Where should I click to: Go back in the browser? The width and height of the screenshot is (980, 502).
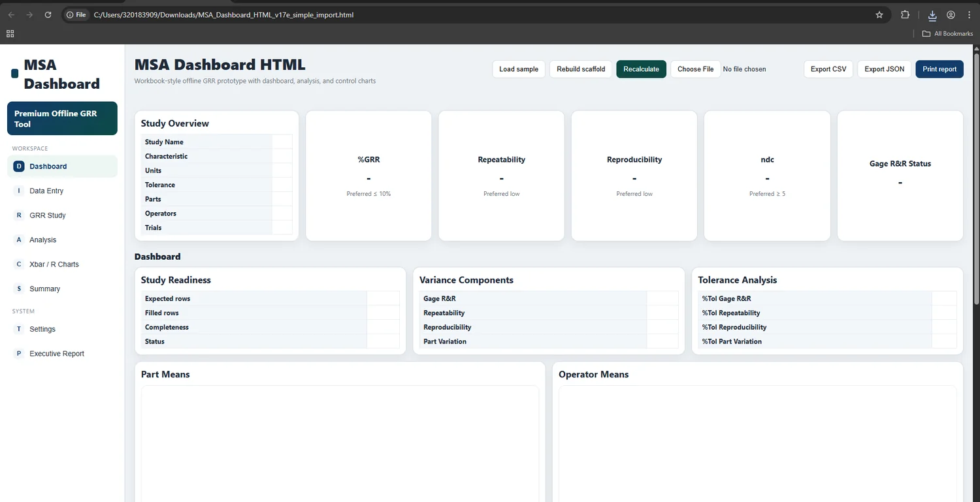11,14
